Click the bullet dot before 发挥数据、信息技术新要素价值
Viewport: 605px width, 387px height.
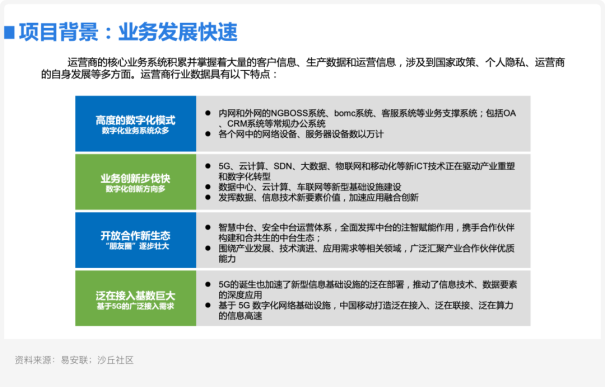208,197
